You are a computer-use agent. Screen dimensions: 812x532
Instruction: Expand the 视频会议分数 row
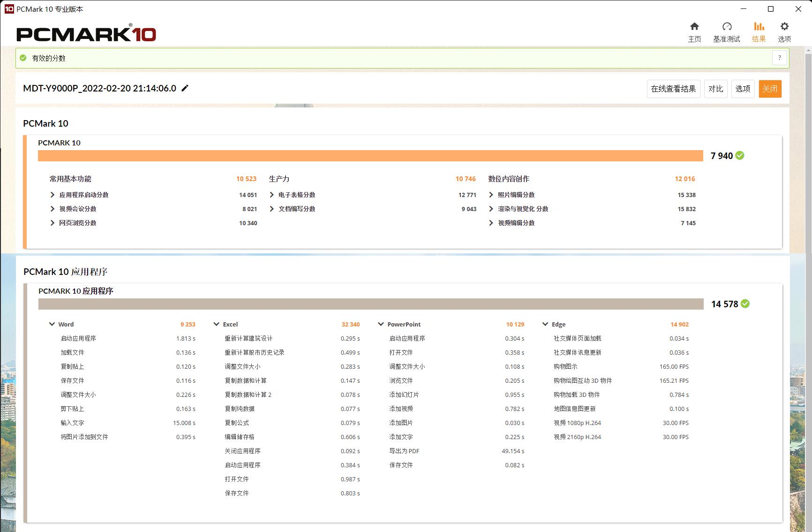tap(53, 209)
